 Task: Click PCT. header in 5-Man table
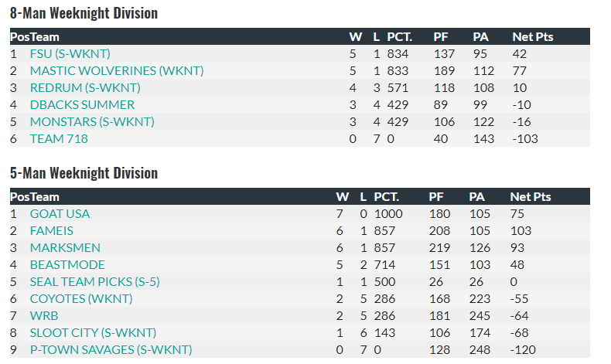[387, 197]
